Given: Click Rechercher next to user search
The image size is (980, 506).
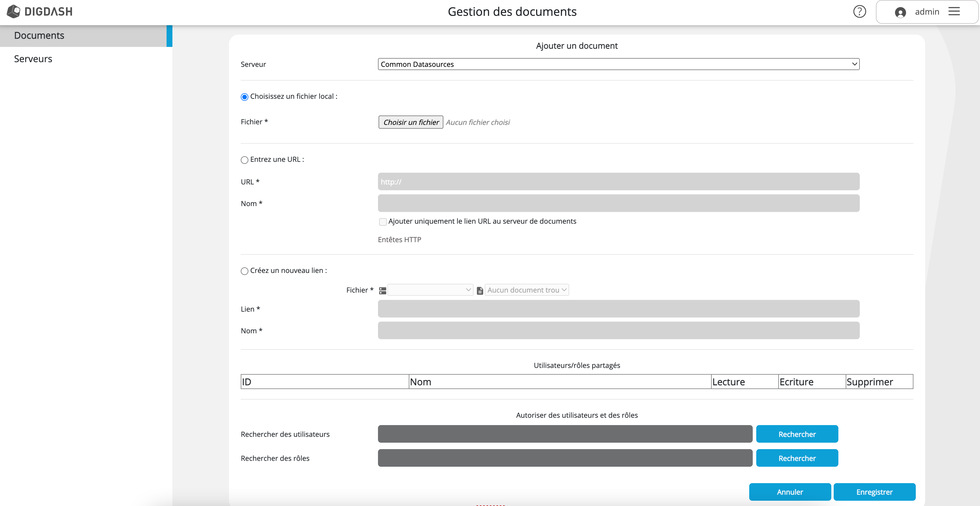Looking at the screenshot, I should tap(797, 434).
